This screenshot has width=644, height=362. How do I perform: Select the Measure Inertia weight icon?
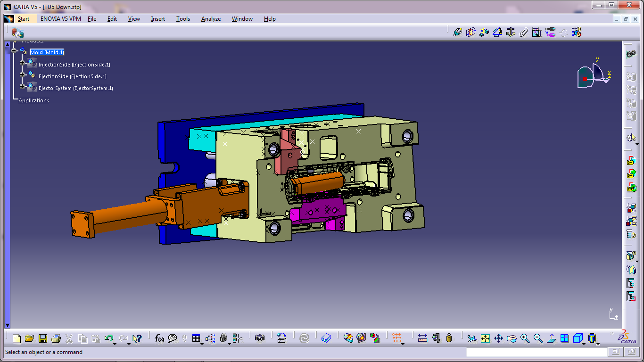click(x=449, y=338)
